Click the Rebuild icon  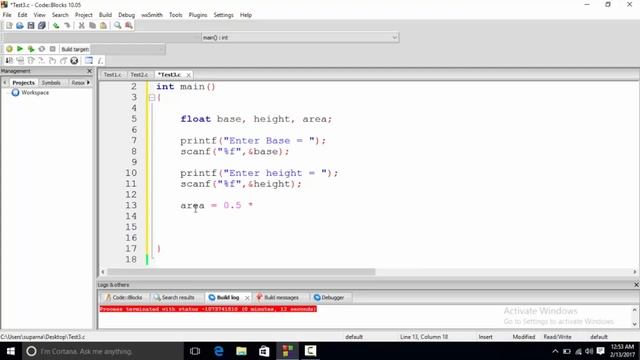point(42,49)
